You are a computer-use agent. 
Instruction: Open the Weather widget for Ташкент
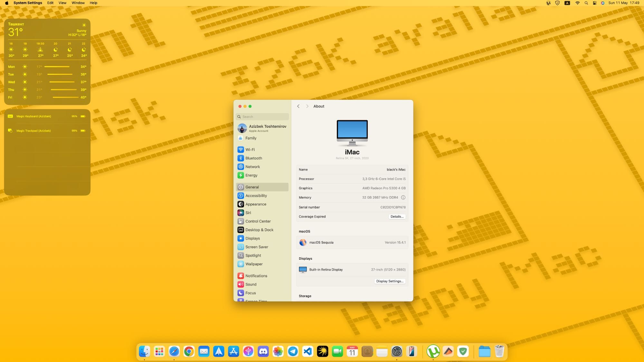coord(47,62)
